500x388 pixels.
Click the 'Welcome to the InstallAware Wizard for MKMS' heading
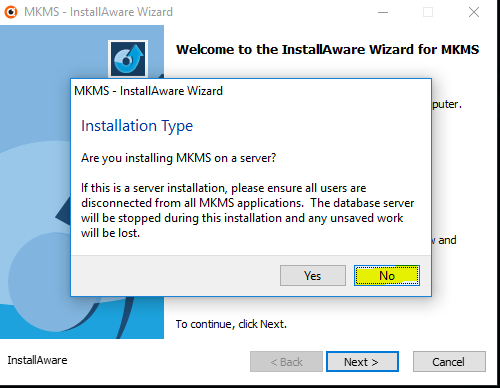tap(327, 50)
